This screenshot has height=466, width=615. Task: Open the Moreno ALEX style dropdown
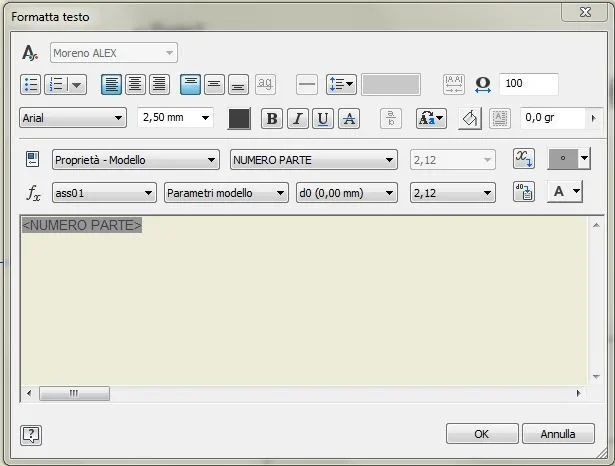[114, 53]
